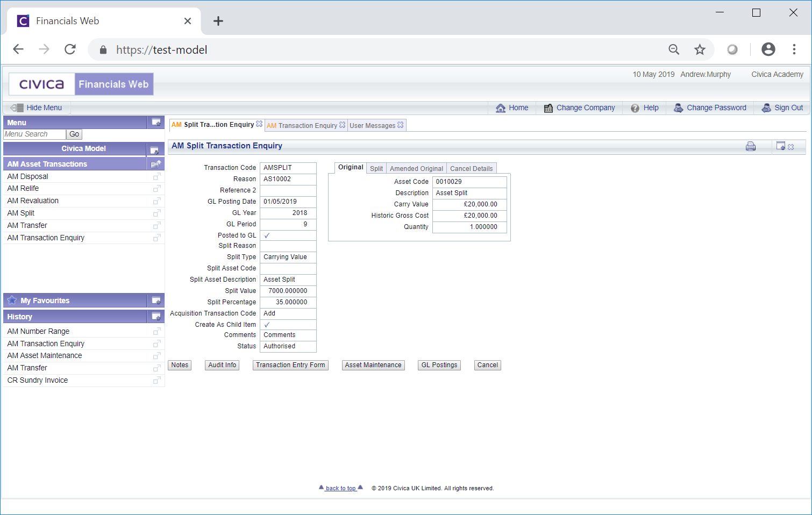Screen dimensions: 812x515
Task: Click the Notes button
Action: (x=180, y=365)
